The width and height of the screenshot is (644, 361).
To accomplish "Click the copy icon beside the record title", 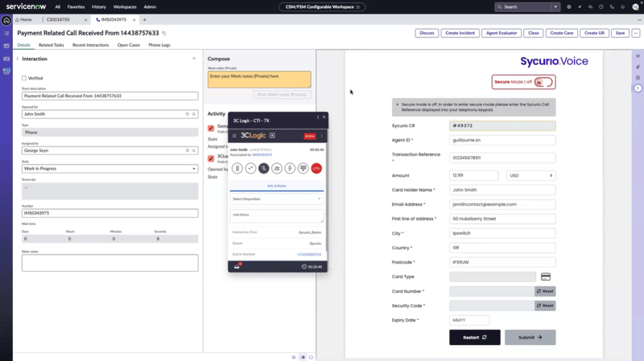I will (x=164, y=33).
